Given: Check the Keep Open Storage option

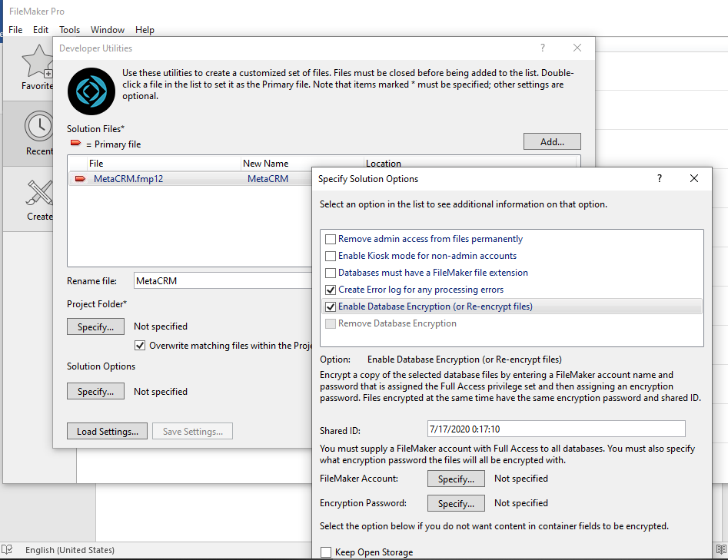Looking at the screenshot, I should (x=327, y=552).
